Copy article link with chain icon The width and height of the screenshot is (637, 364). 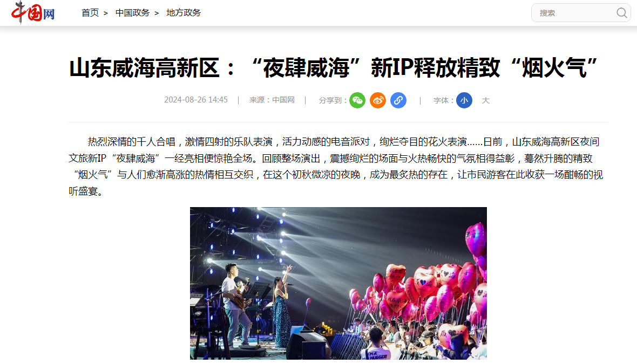point(398,100)
